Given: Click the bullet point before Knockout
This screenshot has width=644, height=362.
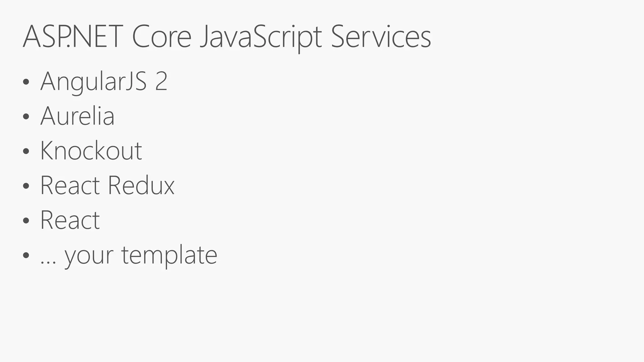Looking at the screenshot, I should (26, 151).
